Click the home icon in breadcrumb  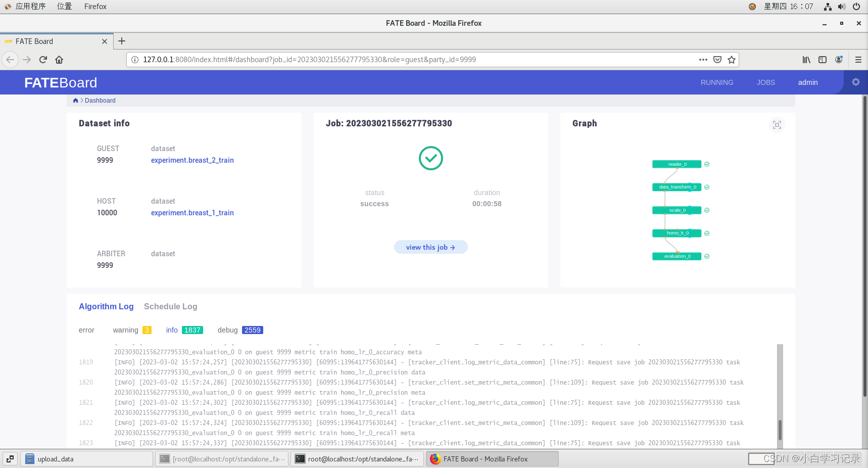point(76,101)
